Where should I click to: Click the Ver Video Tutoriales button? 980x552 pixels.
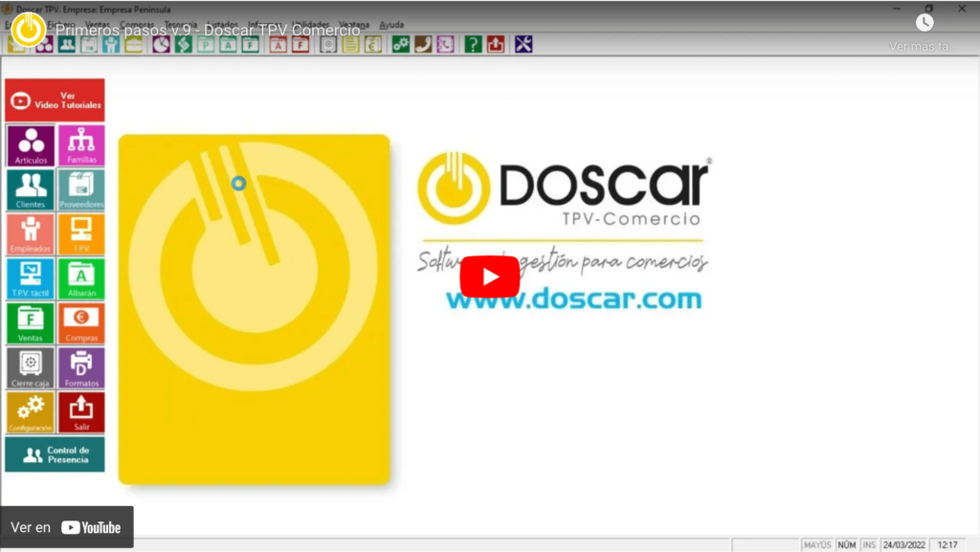[55, 100]
